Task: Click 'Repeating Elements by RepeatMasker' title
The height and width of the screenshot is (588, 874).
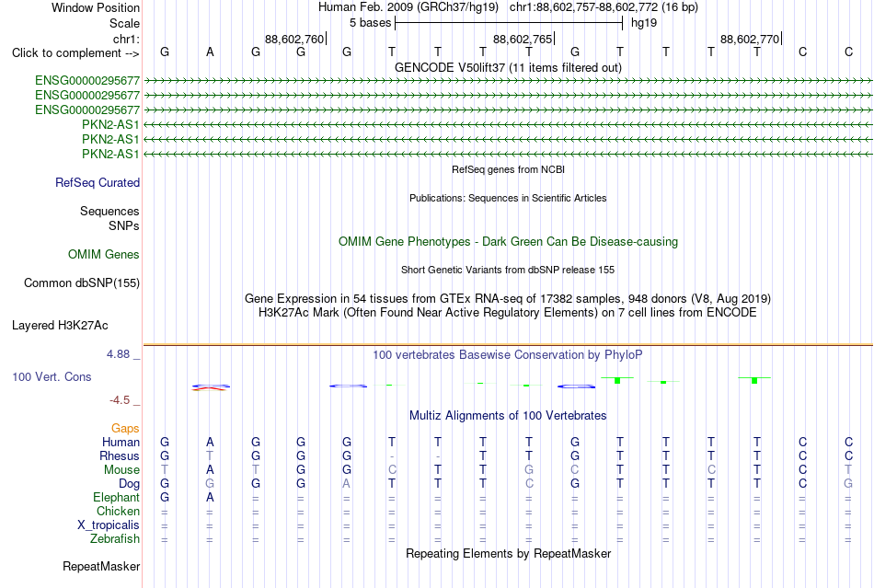Action: click(508, 553)
